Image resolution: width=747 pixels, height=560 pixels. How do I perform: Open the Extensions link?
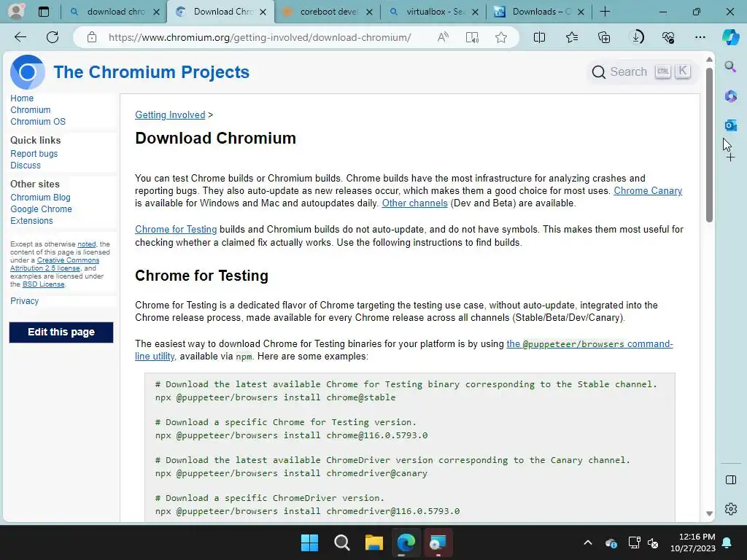pyautogui.click(x=31, y=220)
